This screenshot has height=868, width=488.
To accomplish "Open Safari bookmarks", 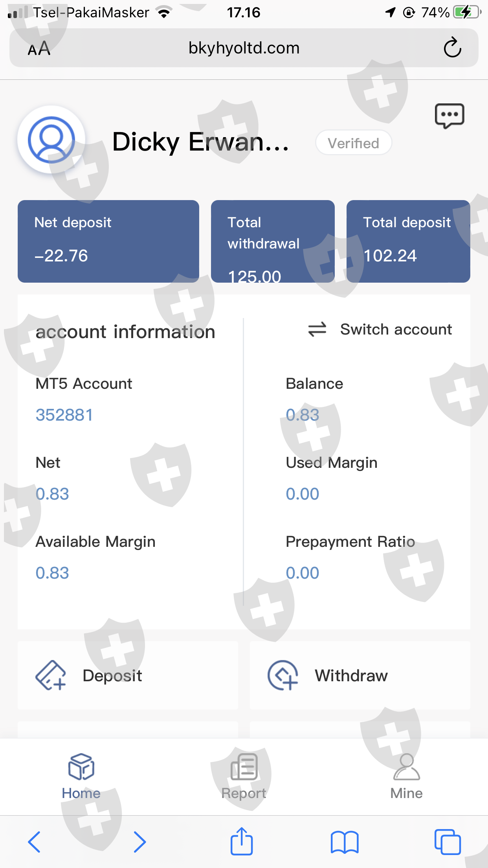I will point(345,842).
